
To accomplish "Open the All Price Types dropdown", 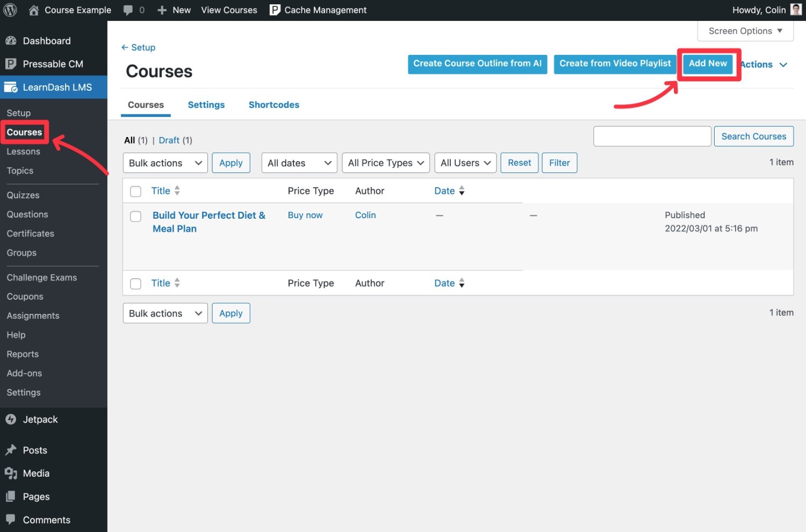I will tap(386, 163).
